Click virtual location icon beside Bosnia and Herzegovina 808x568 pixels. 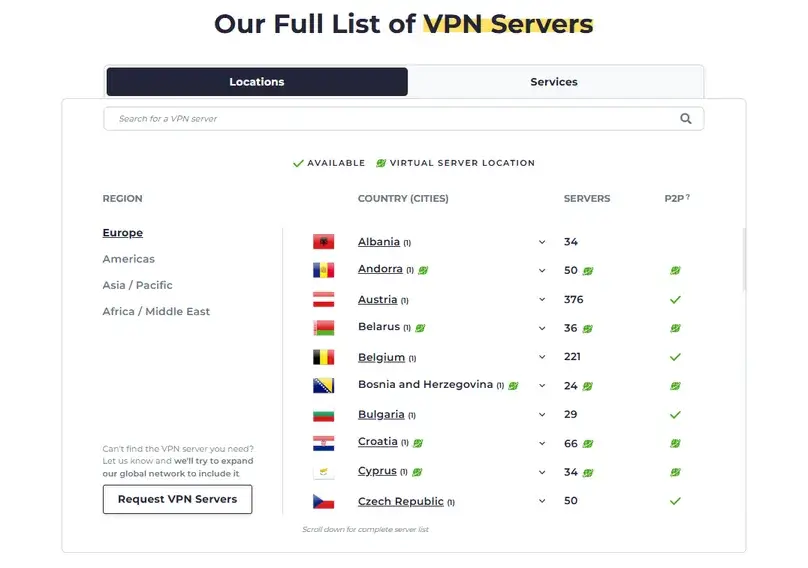(513, 386)
